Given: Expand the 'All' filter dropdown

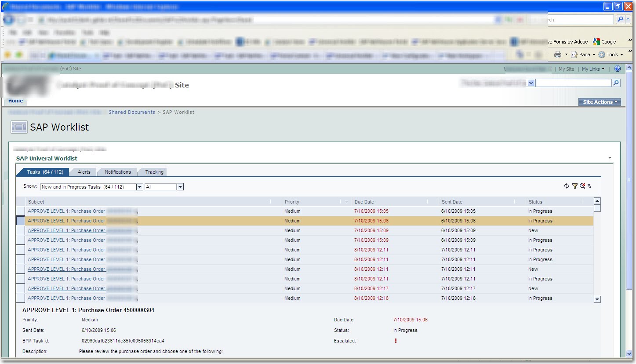Looking at the screenshot, I should tap(180, 186).
